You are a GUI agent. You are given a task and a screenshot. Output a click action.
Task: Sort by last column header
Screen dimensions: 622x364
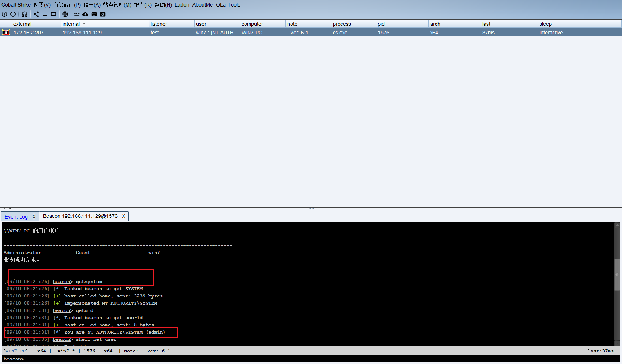(509, 24)
